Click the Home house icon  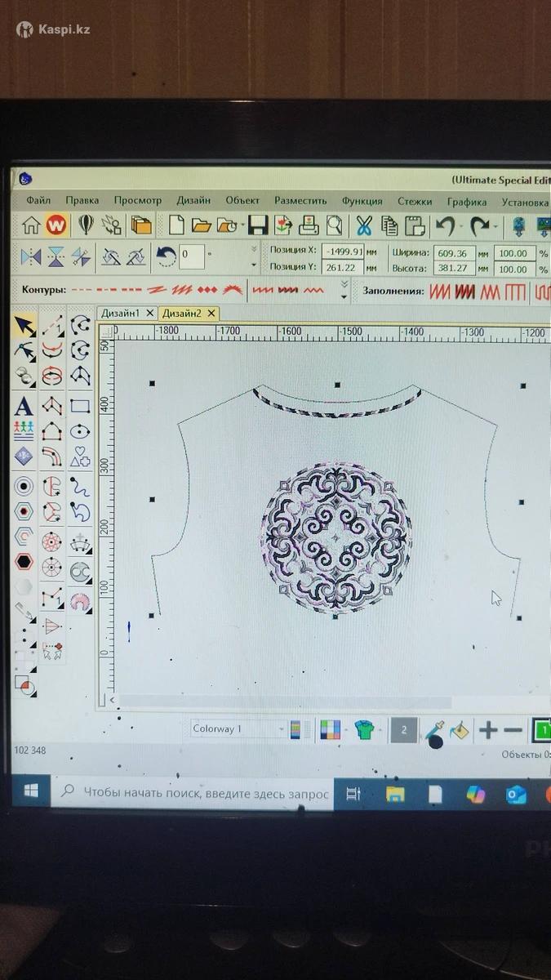coord(31,225)
